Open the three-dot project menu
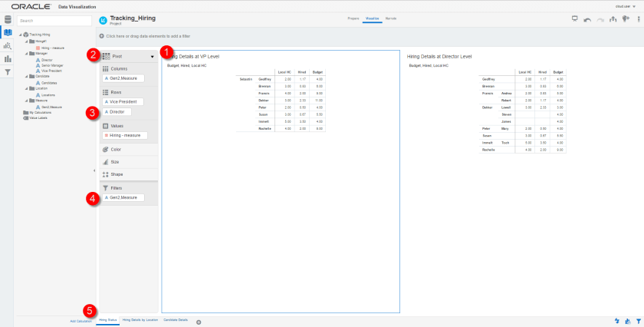 (638, 20)
